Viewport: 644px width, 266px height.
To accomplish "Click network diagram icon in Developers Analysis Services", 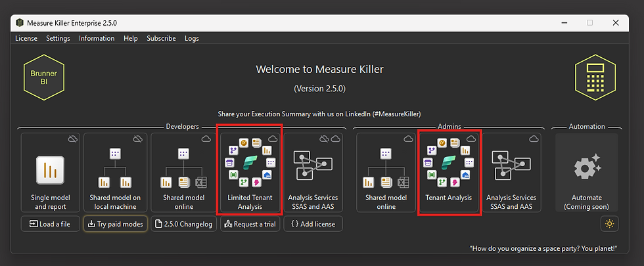I will coord(313,165).
